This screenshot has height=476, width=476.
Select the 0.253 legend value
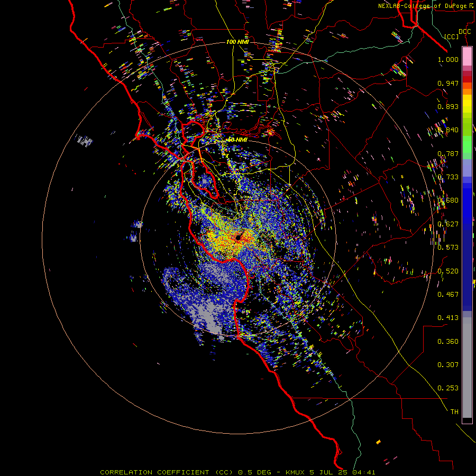pyautogui.click(x=448, y=388)
